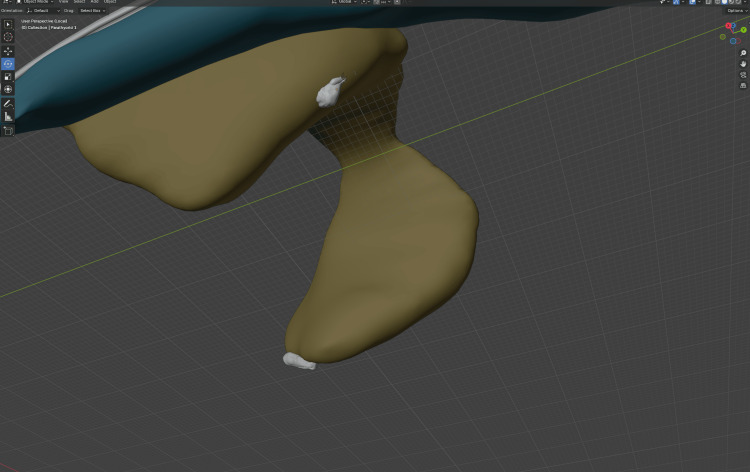Toggle show gizmo button

coord(676,2)
